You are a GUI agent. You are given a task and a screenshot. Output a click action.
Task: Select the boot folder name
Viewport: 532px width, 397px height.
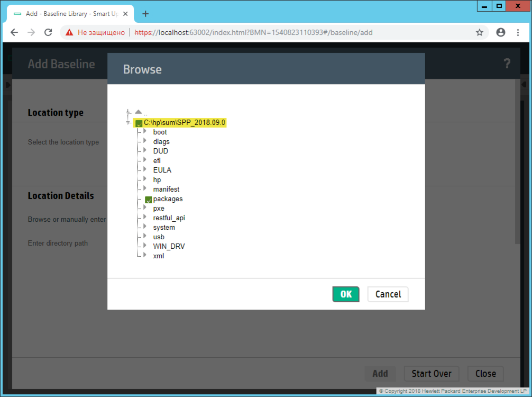[160, 132]
